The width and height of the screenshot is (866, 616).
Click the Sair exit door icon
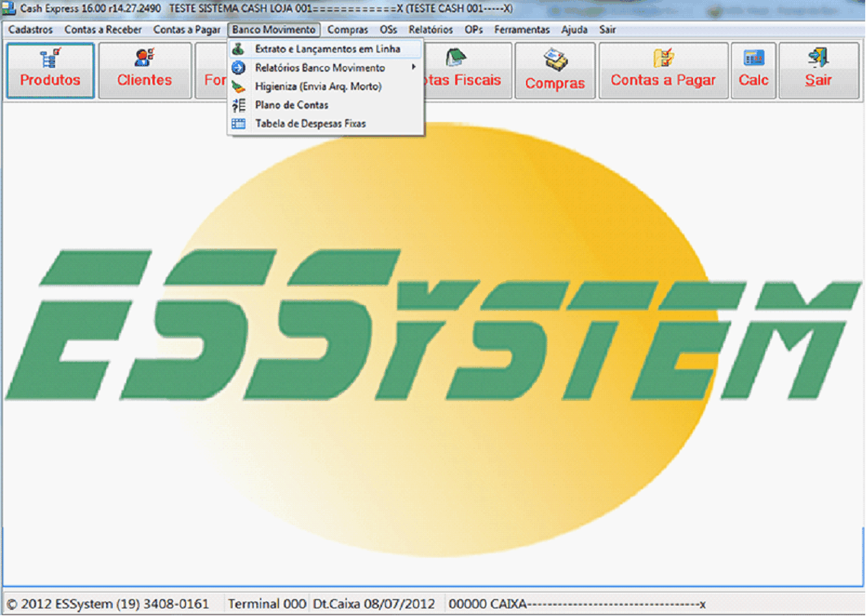[818, 58]
